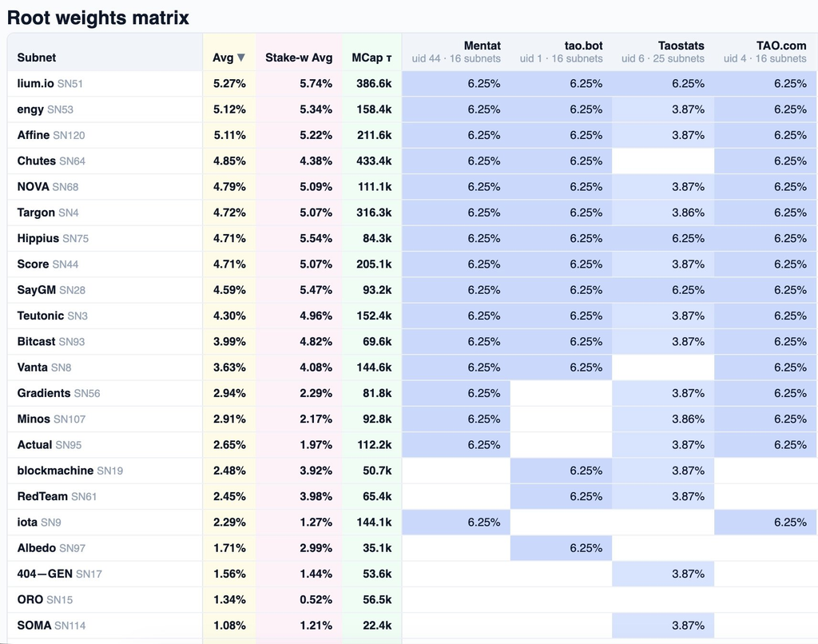This screenshot has width=818, height=644.
Task: Open the TAO.com validator column header
Action: pos(764,52)
